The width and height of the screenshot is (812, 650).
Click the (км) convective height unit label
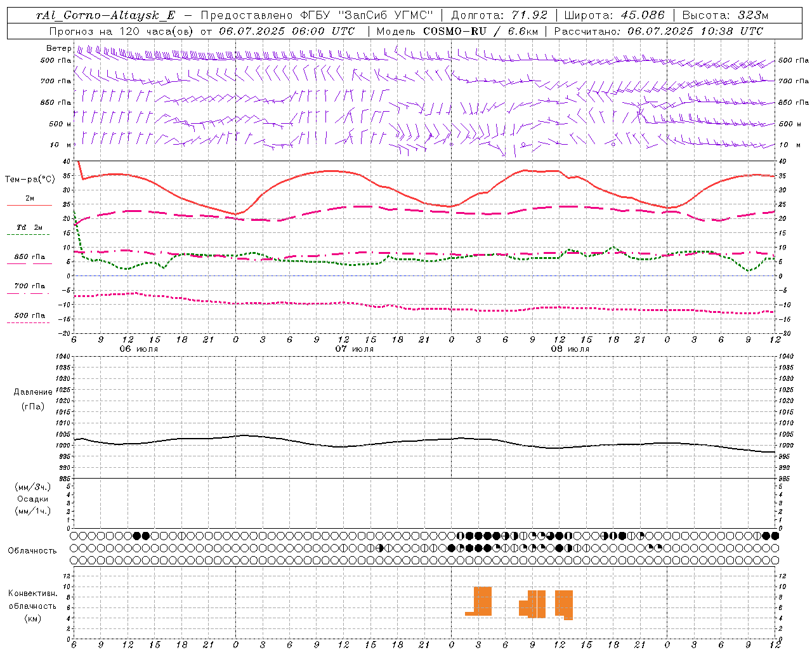(x=32, y=618)
